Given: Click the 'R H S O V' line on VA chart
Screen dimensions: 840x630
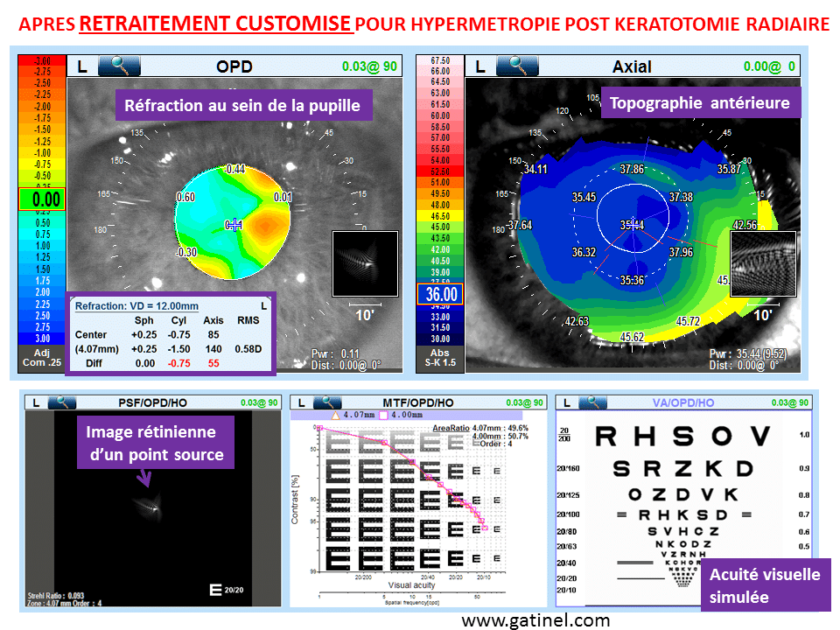Looking at the screenshot, I should (683, 436).
